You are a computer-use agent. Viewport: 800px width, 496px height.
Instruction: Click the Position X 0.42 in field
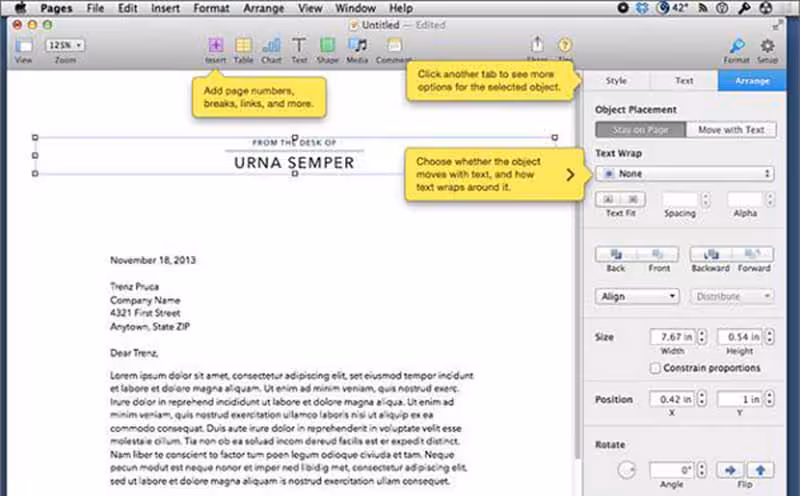[x=672, y=399]
